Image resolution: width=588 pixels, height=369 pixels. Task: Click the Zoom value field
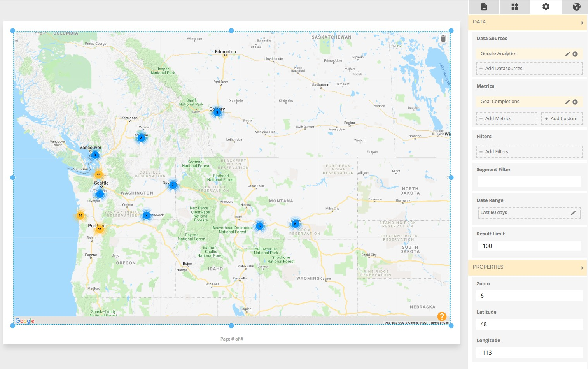(529, 296)
